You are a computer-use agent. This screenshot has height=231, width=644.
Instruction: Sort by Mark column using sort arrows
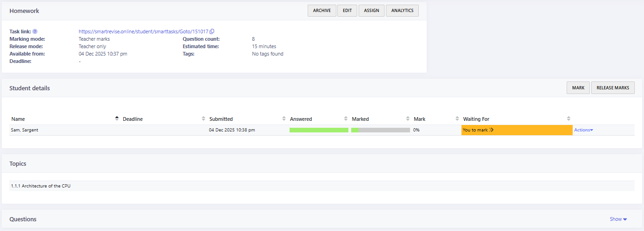tap(457, 119)
